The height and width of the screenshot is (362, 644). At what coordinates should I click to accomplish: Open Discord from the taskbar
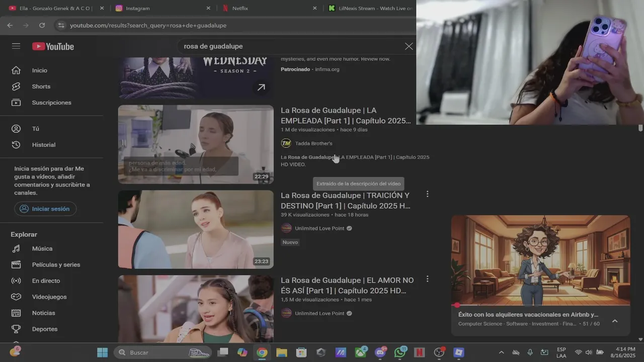coord(380,352)
